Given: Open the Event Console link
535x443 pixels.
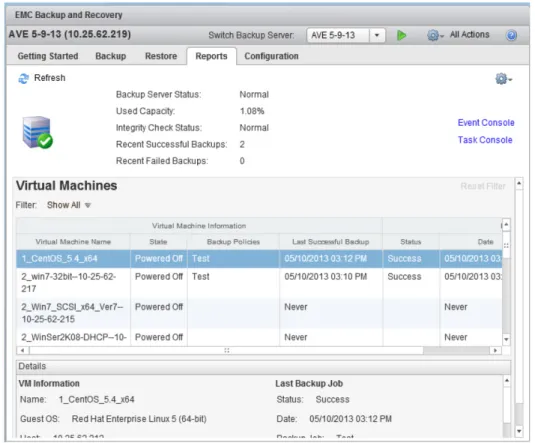Looking at the screenshot, I should click(x=486, y=123).
